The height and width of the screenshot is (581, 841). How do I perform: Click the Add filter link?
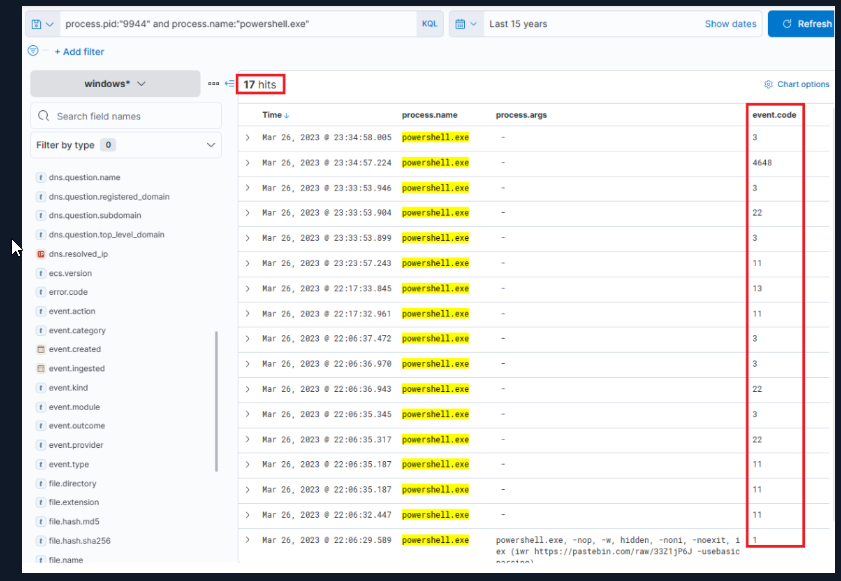[x=79, y=52]
